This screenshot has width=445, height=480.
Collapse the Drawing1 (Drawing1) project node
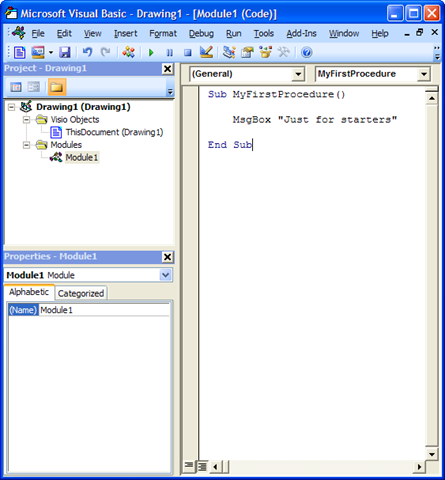[12, 107]
